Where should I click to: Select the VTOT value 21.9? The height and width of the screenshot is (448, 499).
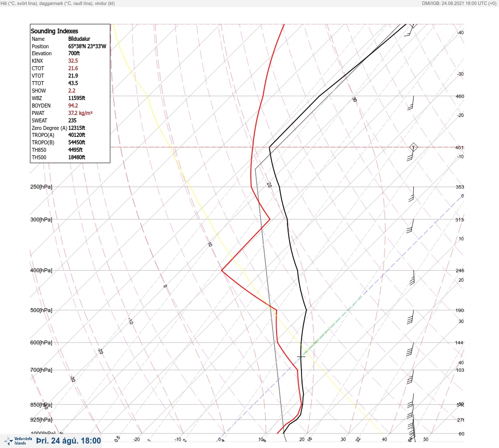click(73, 76)
